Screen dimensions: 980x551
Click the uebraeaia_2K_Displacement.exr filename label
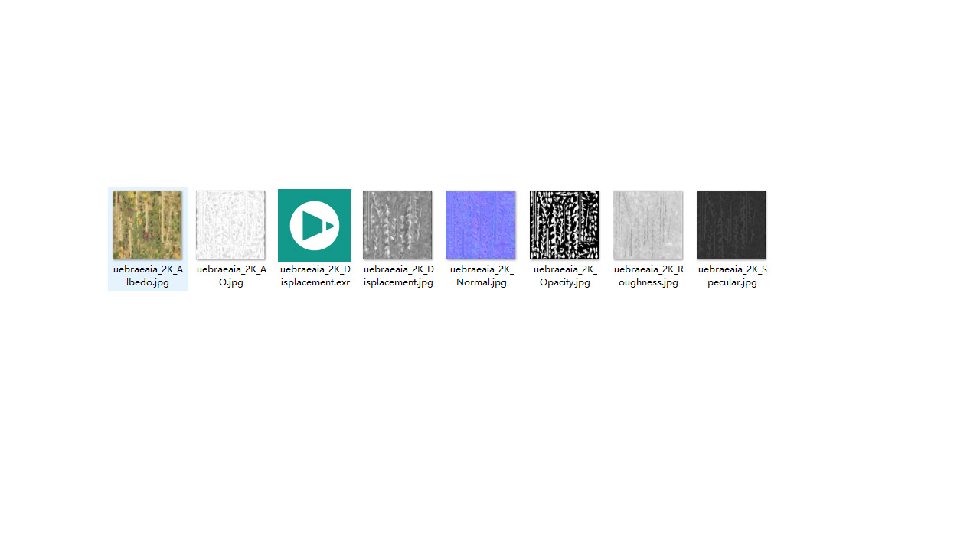coord(315,275)
